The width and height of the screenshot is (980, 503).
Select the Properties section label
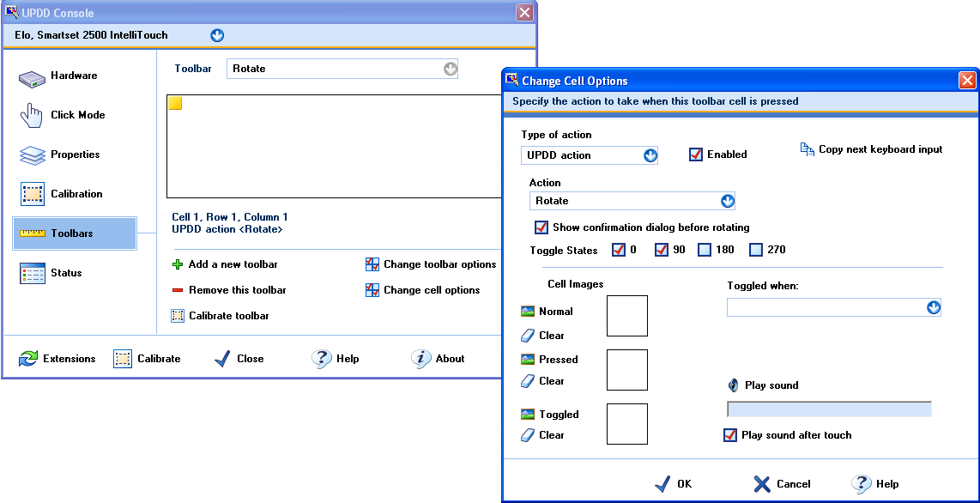click(x=75, y=155)
